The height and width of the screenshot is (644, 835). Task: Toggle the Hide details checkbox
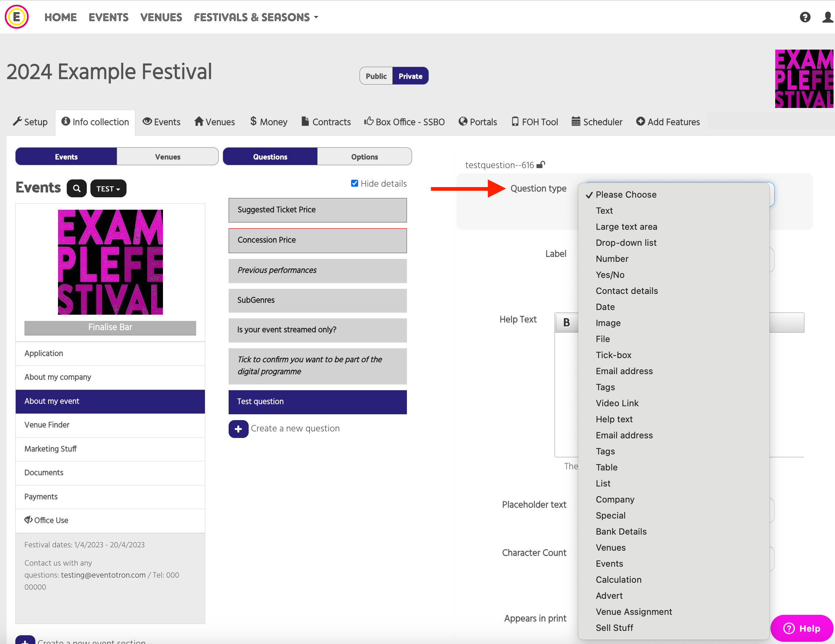[x=354, y=183]
